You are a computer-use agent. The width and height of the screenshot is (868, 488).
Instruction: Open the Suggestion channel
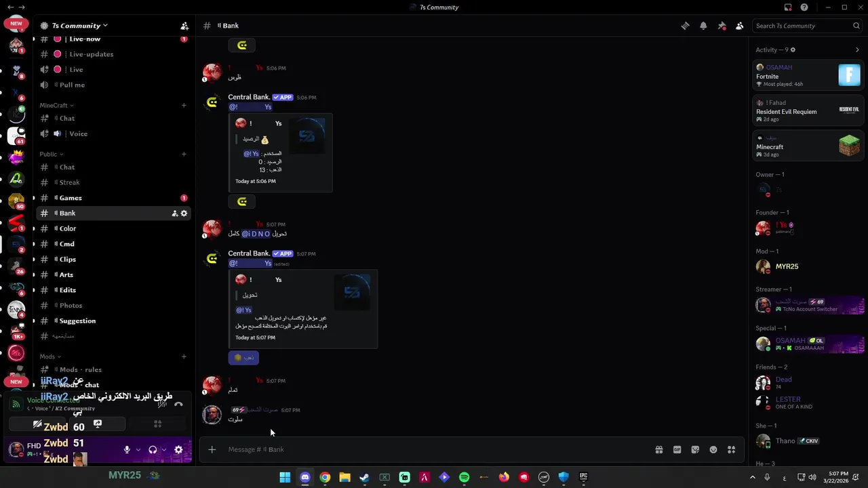click(x=113, y=321)
